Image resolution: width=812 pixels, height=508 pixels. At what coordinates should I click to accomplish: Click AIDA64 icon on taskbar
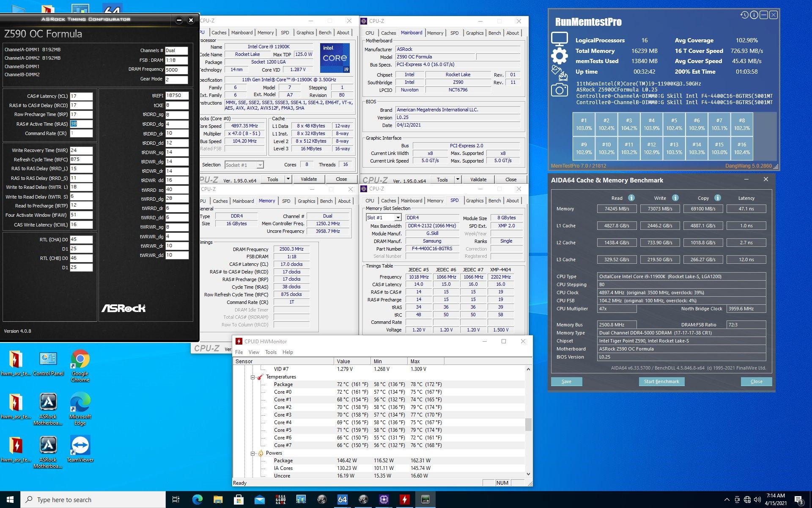tap(342, 500)
